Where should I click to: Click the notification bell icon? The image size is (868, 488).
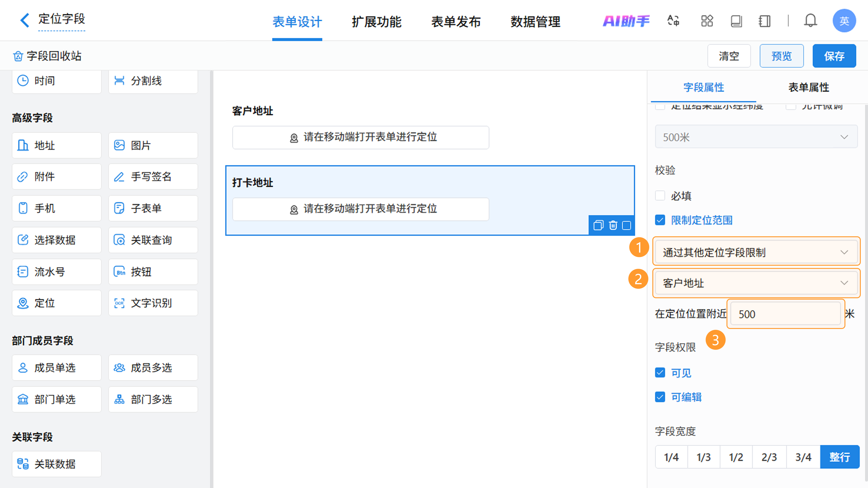coord(810,21)
